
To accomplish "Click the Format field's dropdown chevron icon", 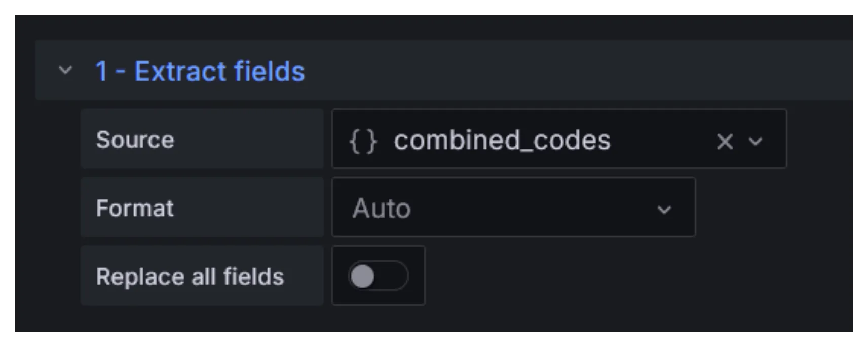I will 665,208.
